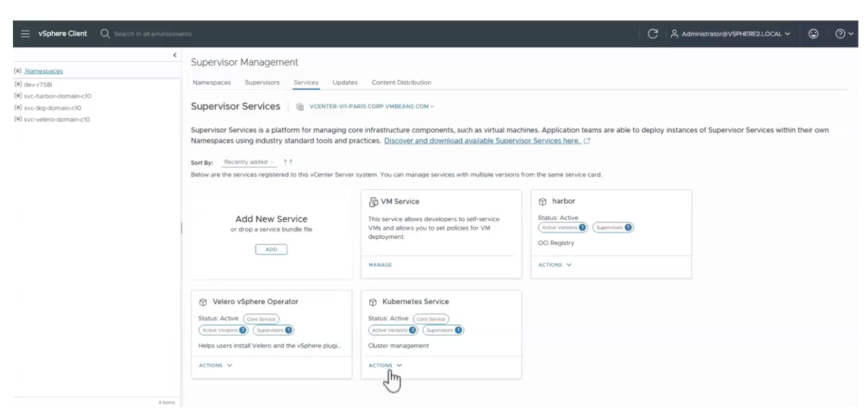Click ADD in the Add New Service card
The width and height of the screenshot is (868, 411).
[x=271, y=250]
